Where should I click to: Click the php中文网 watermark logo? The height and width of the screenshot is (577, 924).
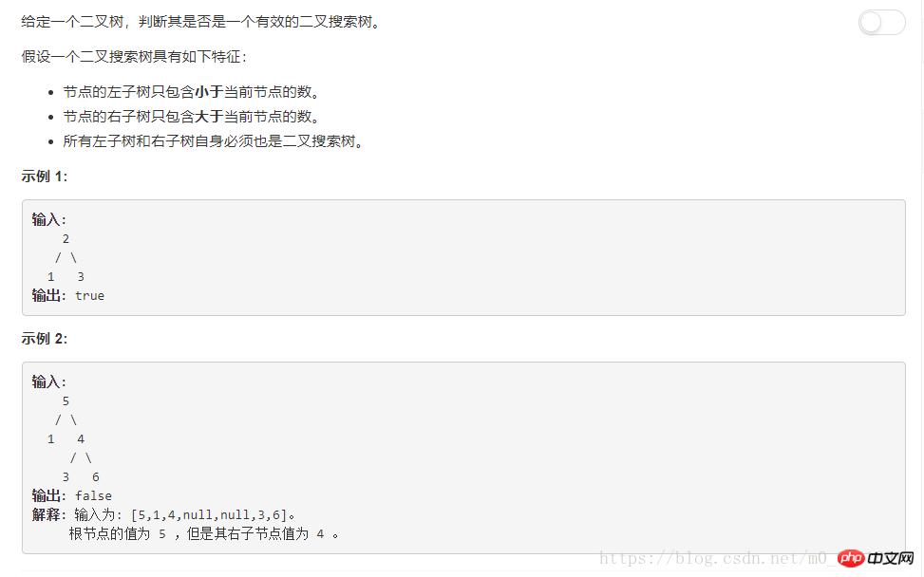(x=877, y=558)
